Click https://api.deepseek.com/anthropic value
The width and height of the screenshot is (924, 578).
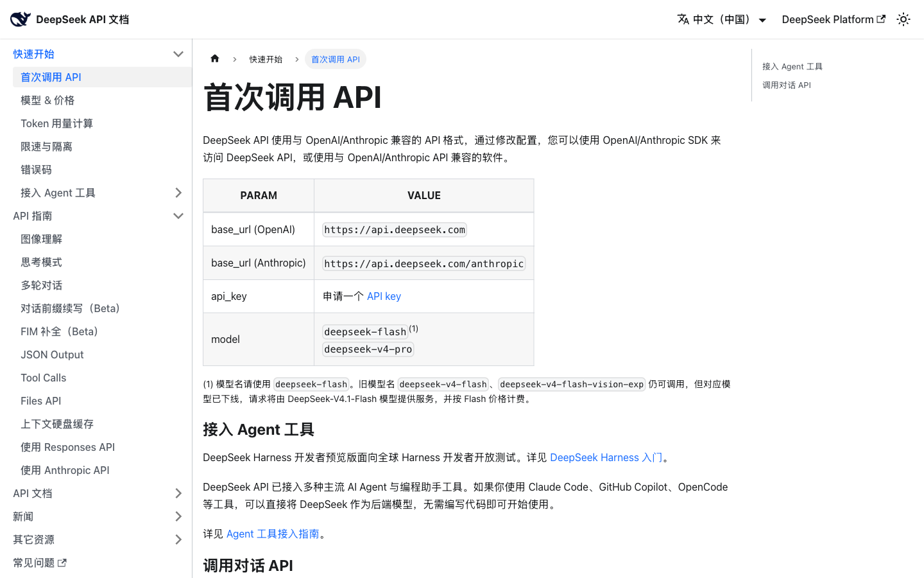coord(424,263)
